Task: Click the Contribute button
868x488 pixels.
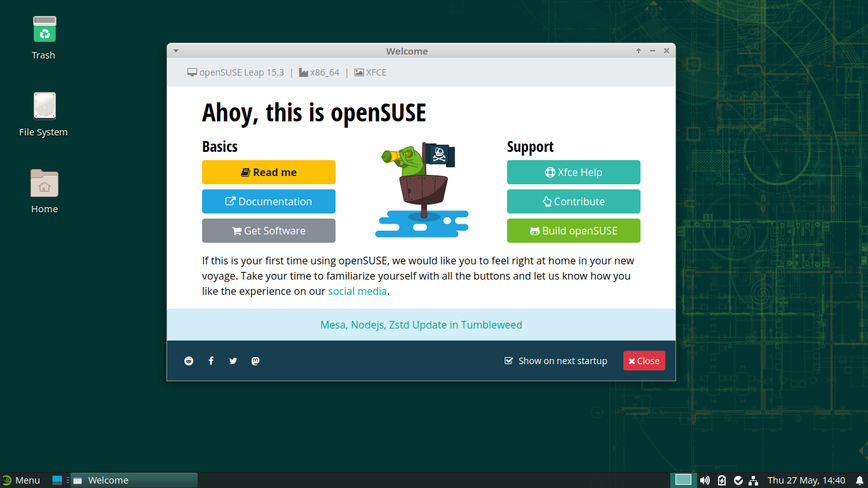Action: click(x=574, y=201)
